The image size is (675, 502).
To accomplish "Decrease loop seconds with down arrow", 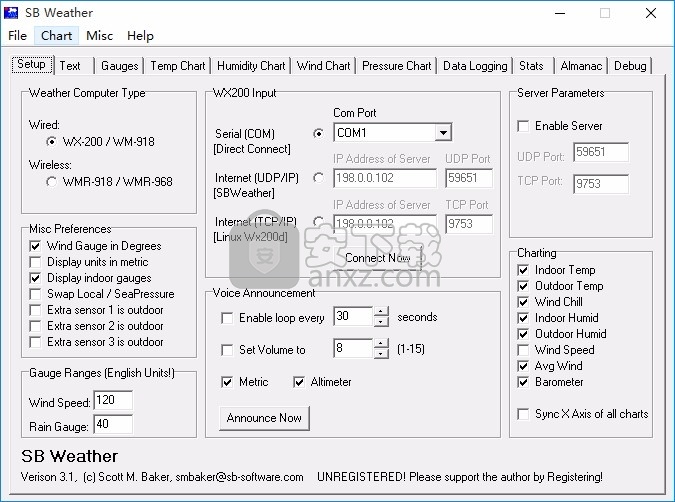I will click(x=381, y=321).
